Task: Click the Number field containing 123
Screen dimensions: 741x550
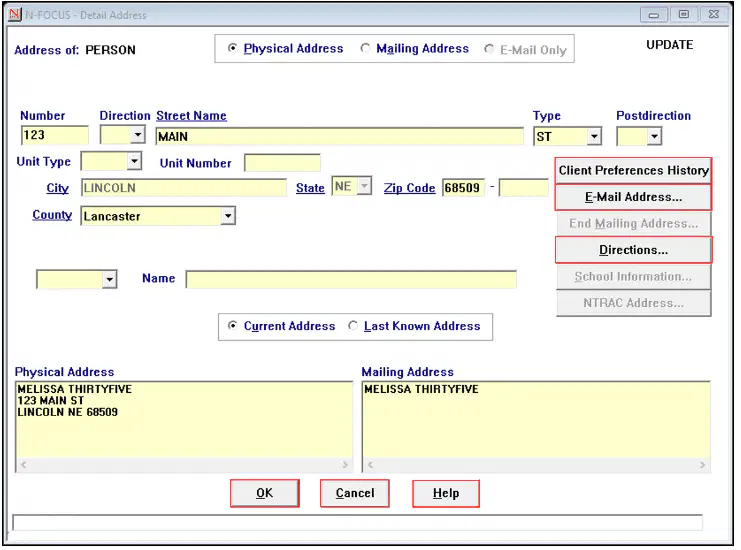Action: pyautogui.click(x=54, y=135)
